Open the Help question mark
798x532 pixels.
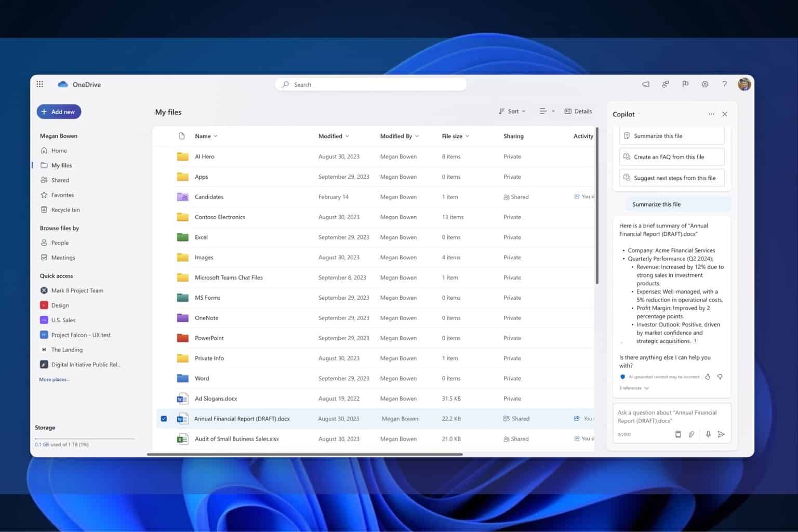click(724, 84)
